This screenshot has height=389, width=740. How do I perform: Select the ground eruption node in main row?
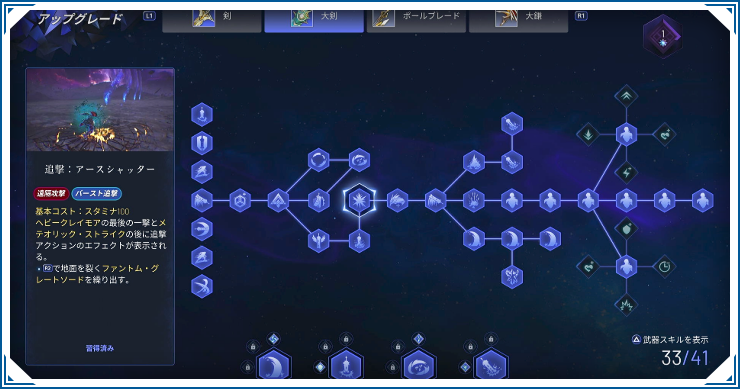[x=474, y=201]
